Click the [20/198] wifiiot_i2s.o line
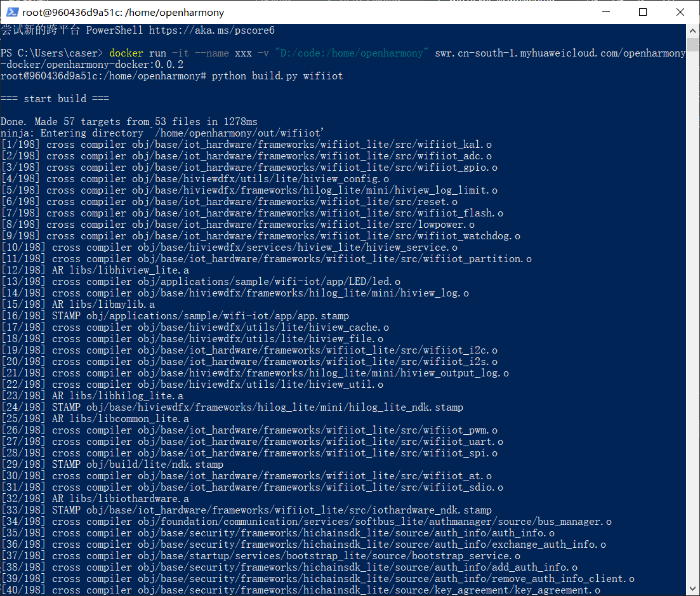The height and width of the screenshot is (596, 700). (249, 362)
